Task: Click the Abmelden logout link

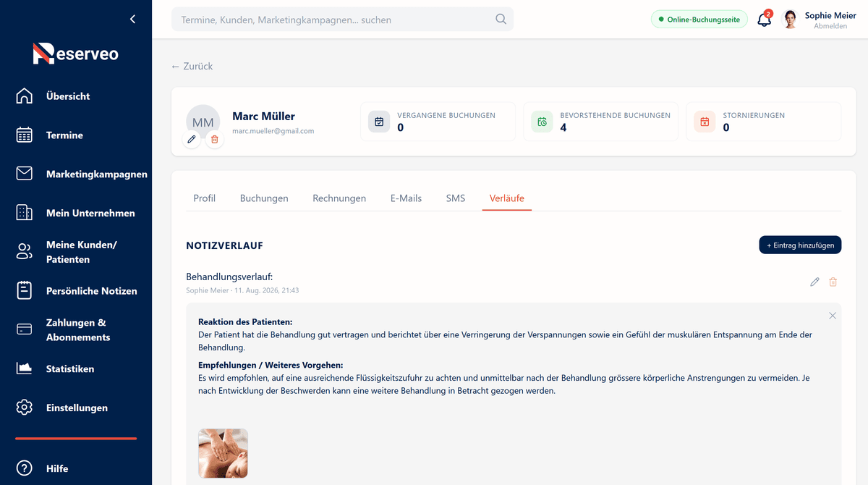Action: pos(830,26)
